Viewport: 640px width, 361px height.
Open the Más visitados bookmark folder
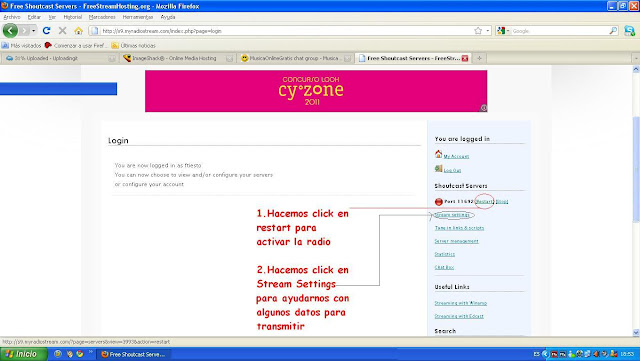pos(22,45)
